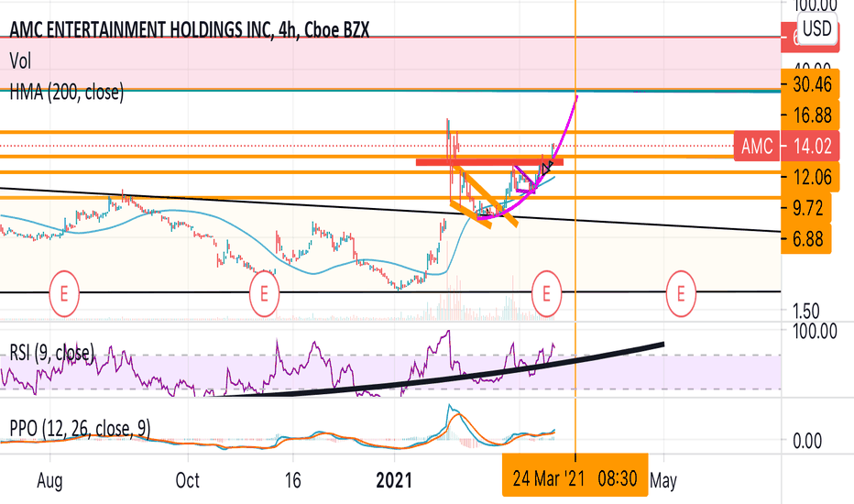Screen dimensions: 854x504
Task: Select the Vol indicator label
Action: [20, 61]
